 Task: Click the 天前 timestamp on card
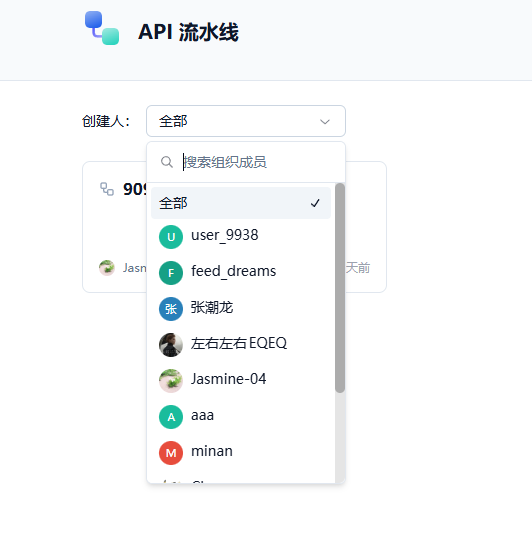(x=358, y=268)
